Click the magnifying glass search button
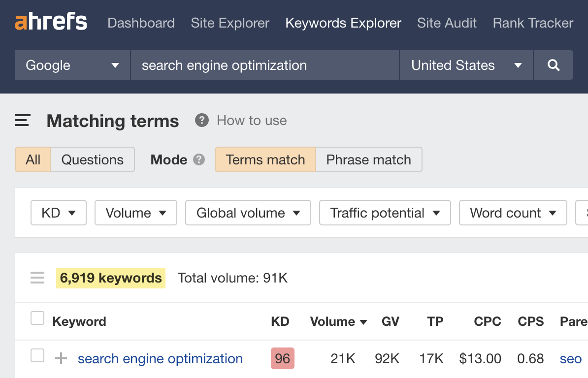588x378 pixels. tap(554, 65)
